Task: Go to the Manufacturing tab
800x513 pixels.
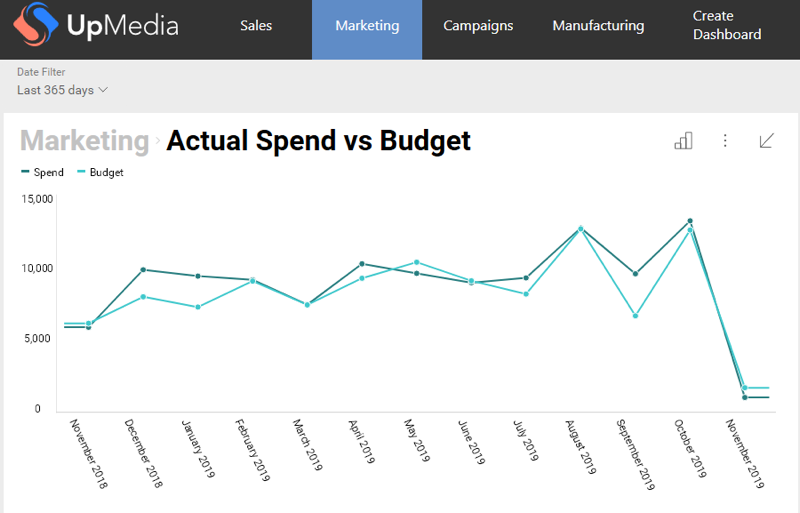Action: 598,26
